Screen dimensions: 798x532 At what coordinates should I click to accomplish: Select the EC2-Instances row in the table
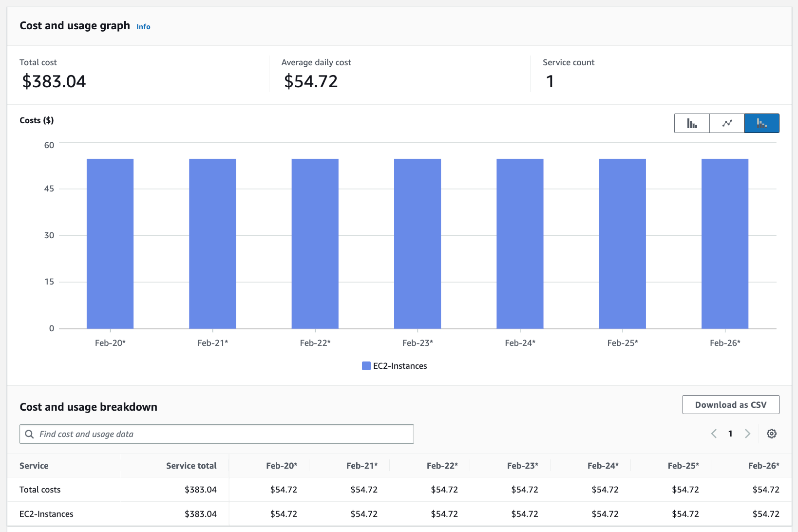point(46,513)
